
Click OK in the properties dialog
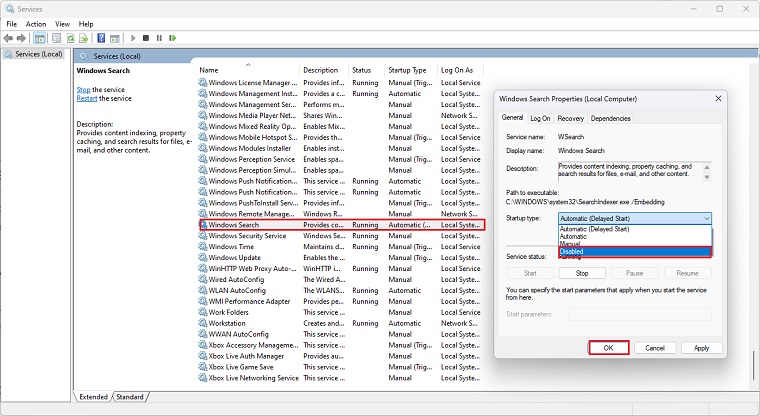coord(608,348)
